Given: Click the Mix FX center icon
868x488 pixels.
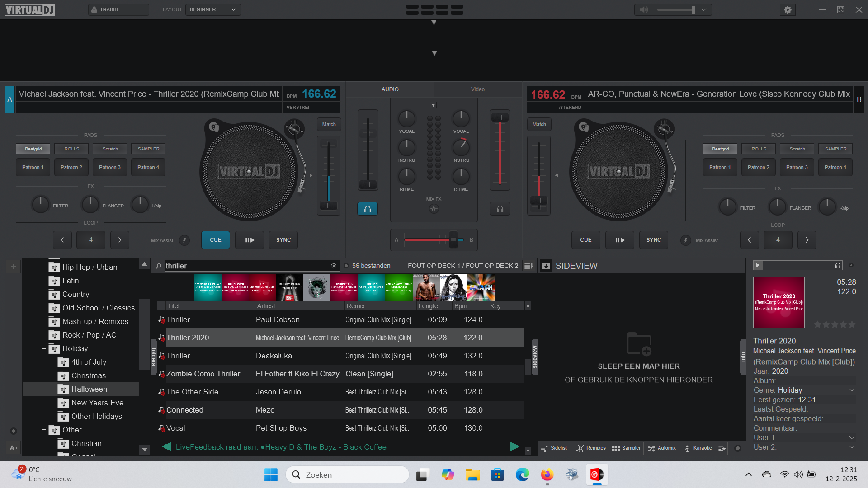Looking at the screenshot, I should [434, 209].
